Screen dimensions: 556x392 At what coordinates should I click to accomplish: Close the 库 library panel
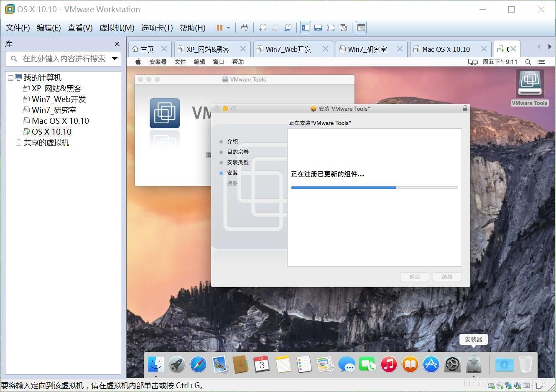coord(117,44)
